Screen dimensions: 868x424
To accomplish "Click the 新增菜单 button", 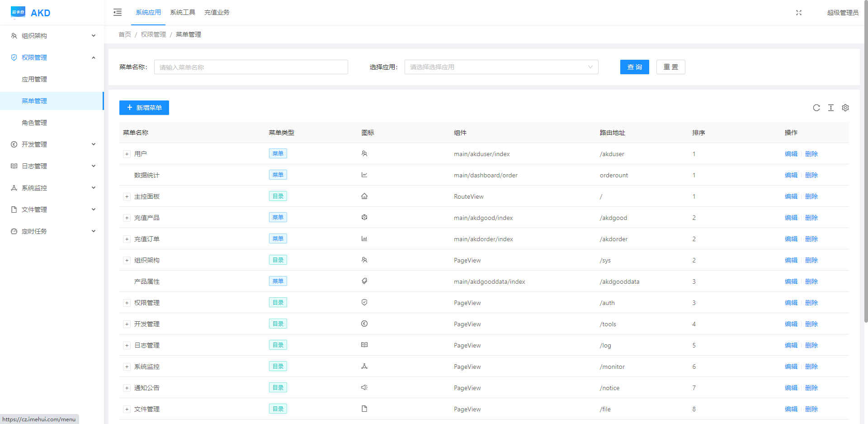I will point(144,108).
